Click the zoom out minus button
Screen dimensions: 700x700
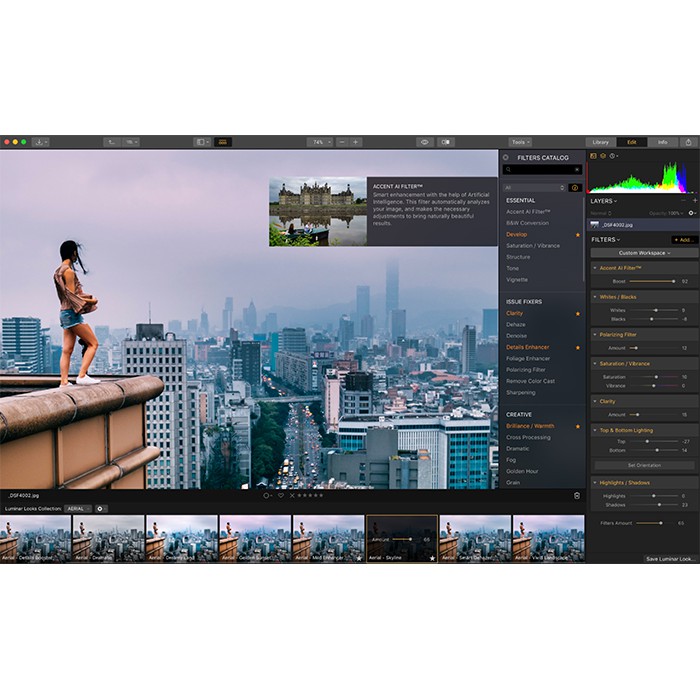click(x=341, y=142)
